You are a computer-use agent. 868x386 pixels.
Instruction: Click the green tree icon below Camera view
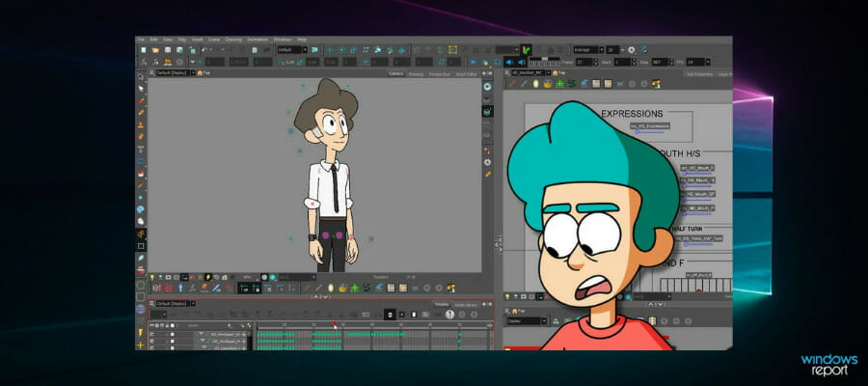click(x=354, y=288)
